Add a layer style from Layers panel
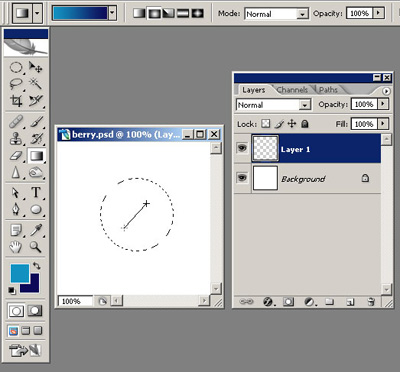 (x=268, y=302)
